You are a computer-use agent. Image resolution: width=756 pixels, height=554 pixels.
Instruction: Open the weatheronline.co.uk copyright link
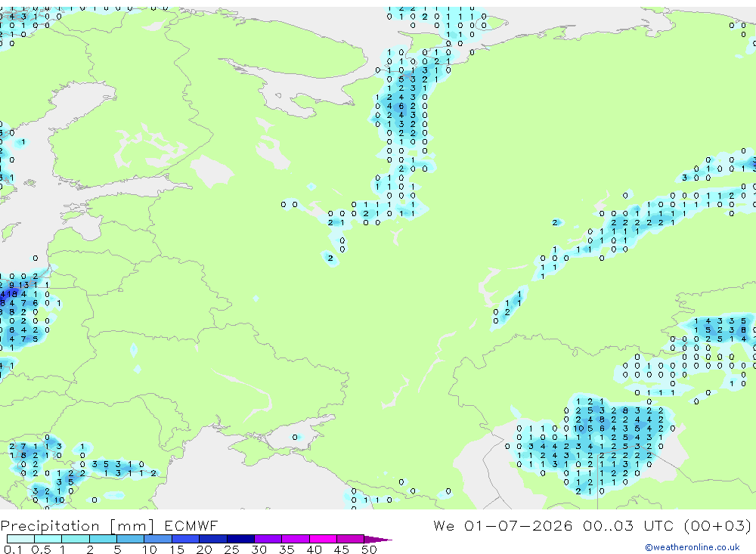coord(692,547)
